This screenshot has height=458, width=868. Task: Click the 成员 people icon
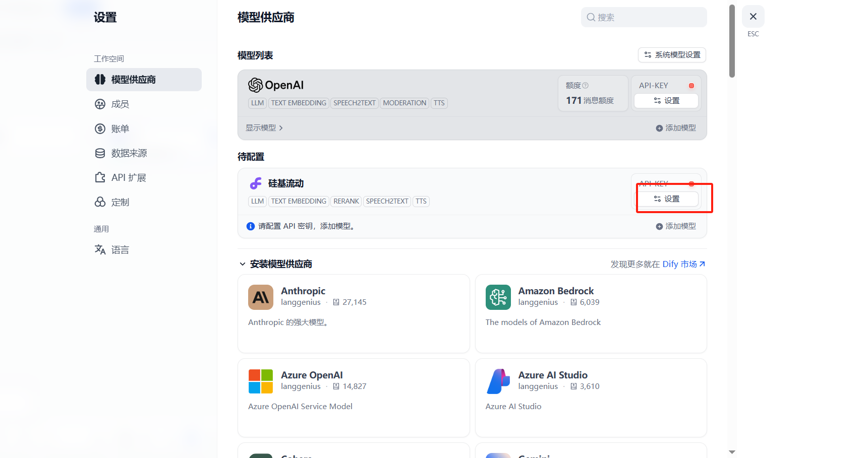[x=100, y=104]
